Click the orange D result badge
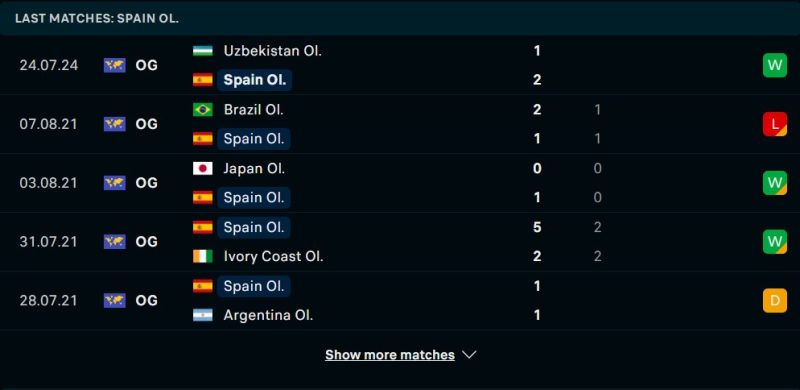Image resolution: width=800 pixels, height=390 pixels. click(774, 300)
